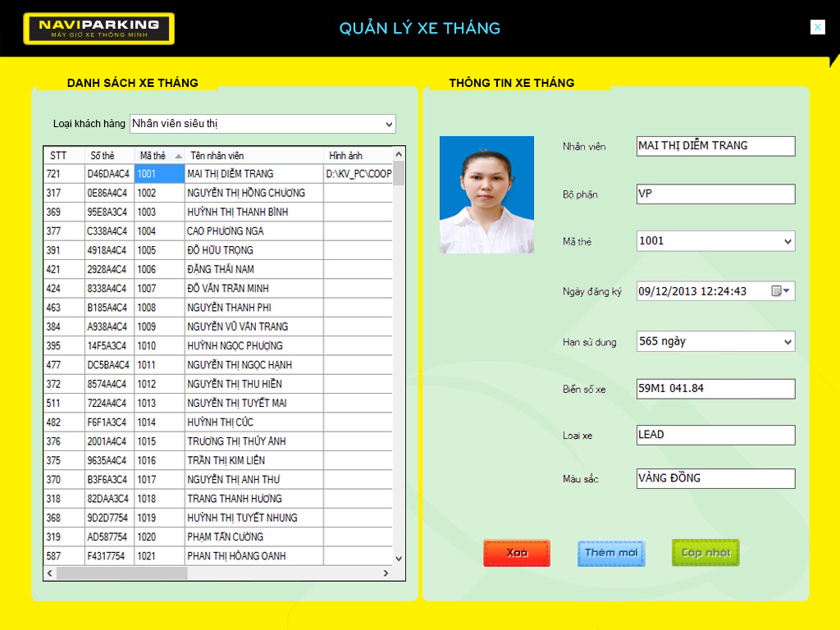840x630 pixels.
Task: Expand the Hạn sử dụng dropdown
Action: tap(787, 342)
